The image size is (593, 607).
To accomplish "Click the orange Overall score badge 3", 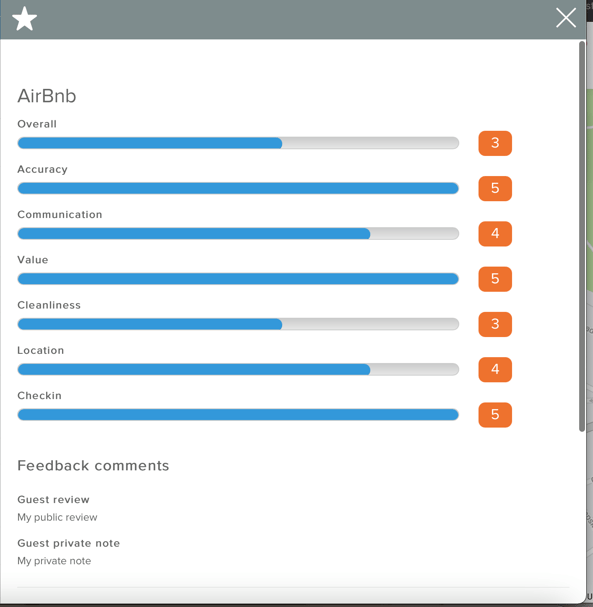I will click(x=495, y=143).
